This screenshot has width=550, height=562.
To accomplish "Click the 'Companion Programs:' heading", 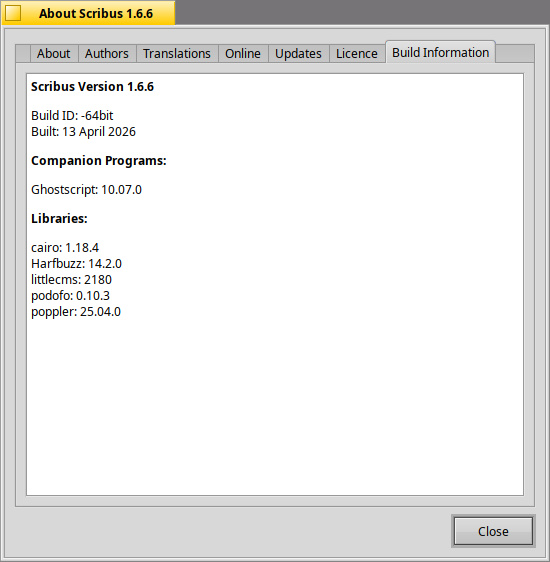I will tap(99, 161).
